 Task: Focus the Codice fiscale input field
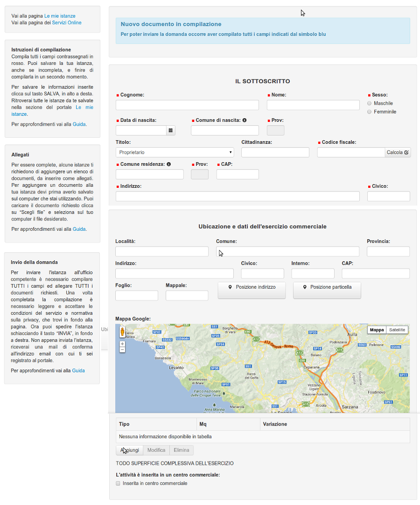click(351, 152)
